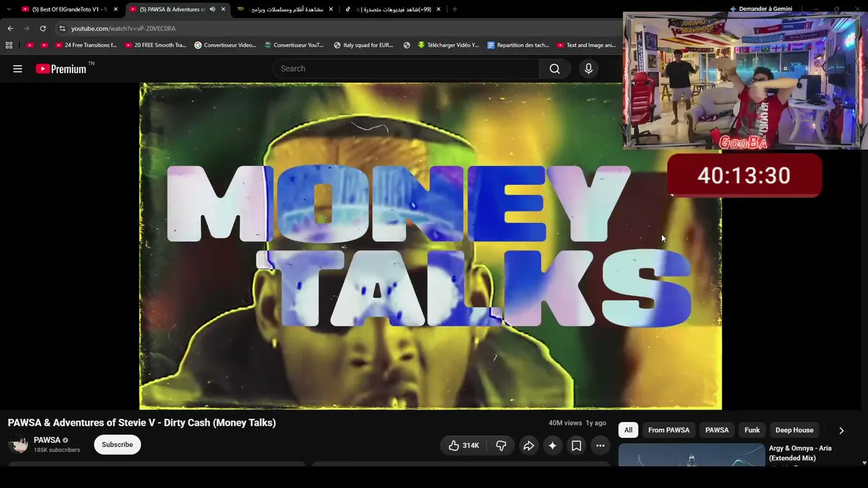Share the video using arrow icon
This screenshot has height=488, width=868.
(x=528, y=445)
